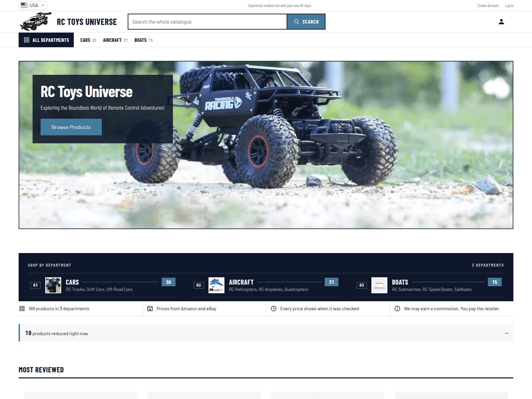Viewport: 532px width, 399px height.
Task: Click the BOATS department heading
Action: (400, 282)
